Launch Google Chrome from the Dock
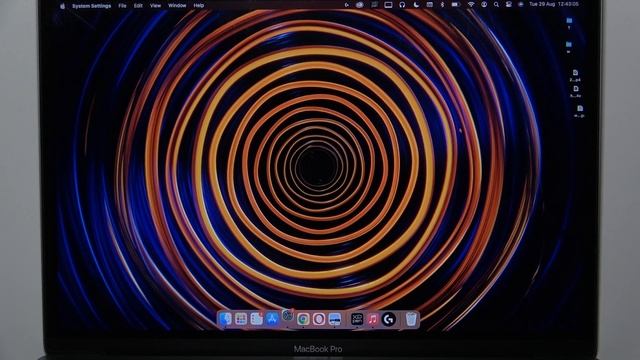This screenshot has height=360, width=640. tap(303, 319)
